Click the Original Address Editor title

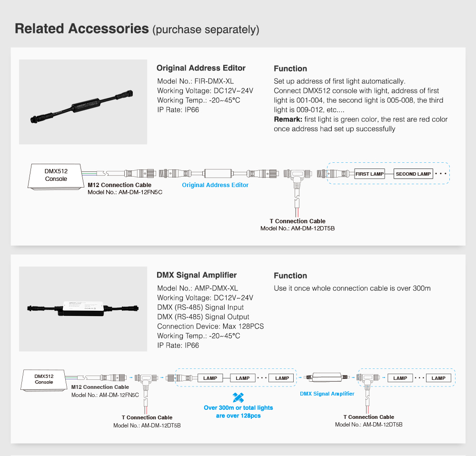click(x=201, y=68)
